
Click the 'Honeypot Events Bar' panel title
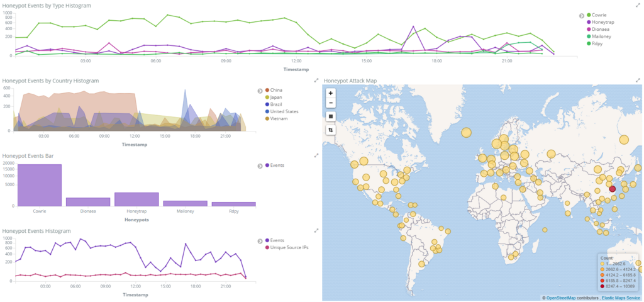click(28, 156)
